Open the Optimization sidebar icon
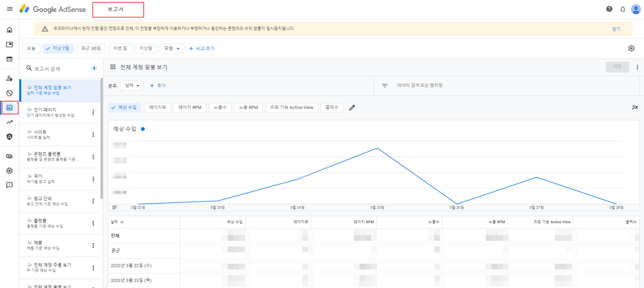This screenshot has height=288, width=644. click(9, 122)
